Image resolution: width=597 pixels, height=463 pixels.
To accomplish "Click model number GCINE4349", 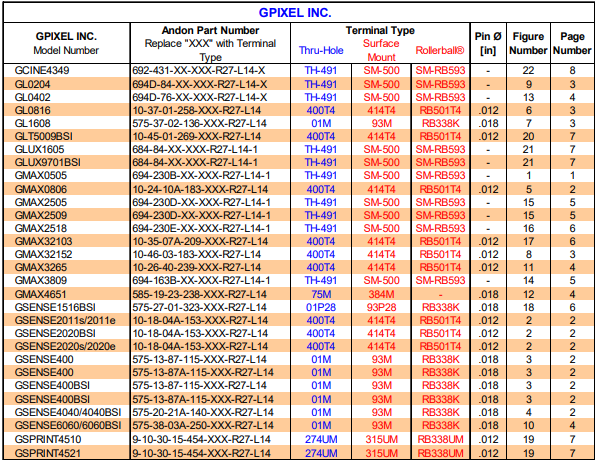I will [x=42, y=70].
